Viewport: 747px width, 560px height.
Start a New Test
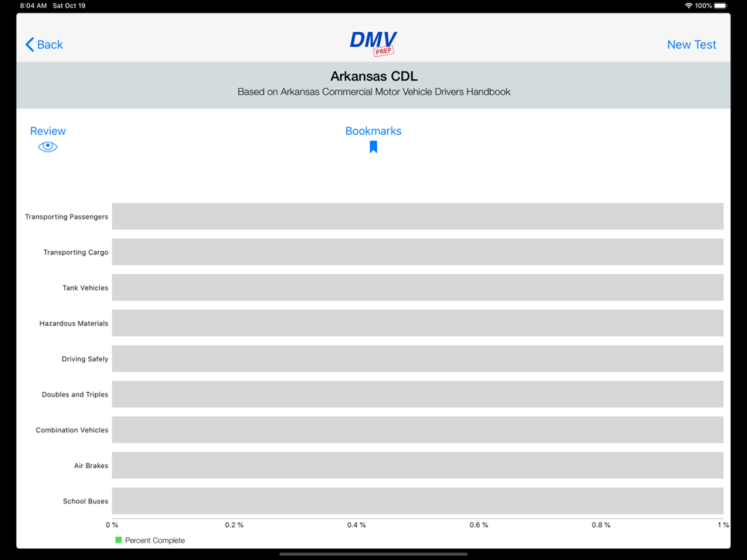691,45
